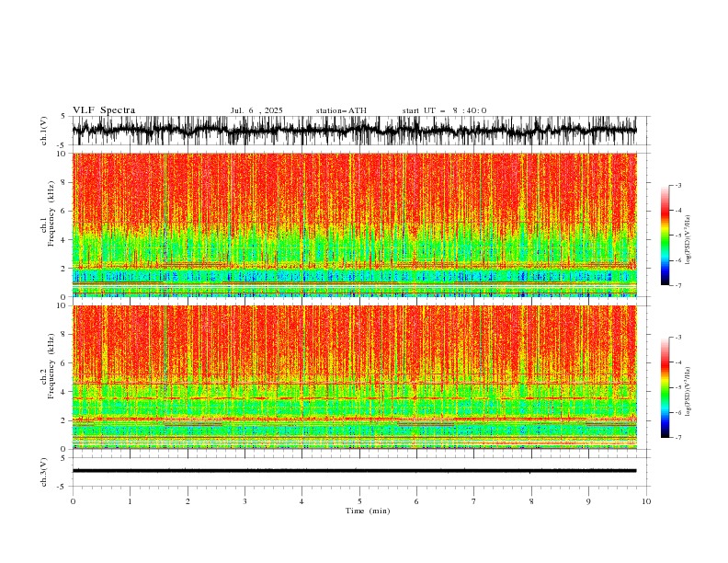Click time-axis tick label "9"

point(588,501)
